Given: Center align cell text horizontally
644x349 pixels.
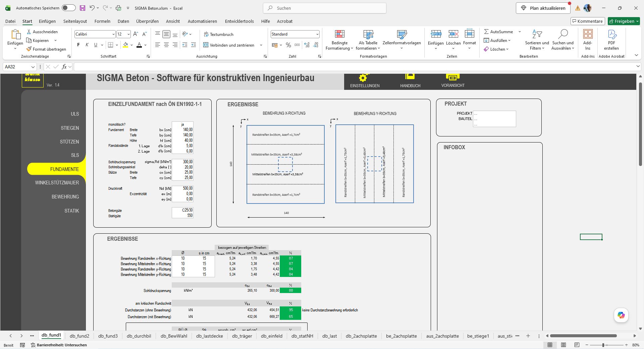Looking at the screenshot, I should click(x=166, y=45).
